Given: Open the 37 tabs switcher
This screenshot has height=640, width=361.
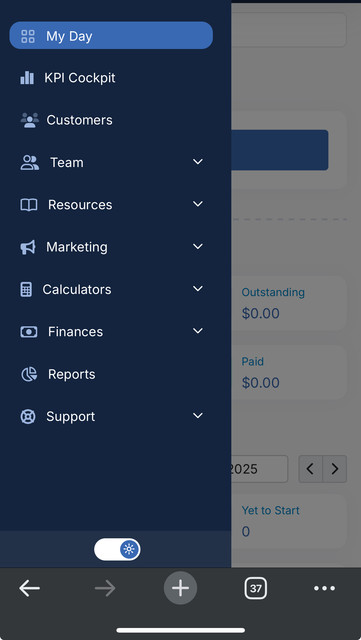Looking at the screenshot, I should pos(256,588).
